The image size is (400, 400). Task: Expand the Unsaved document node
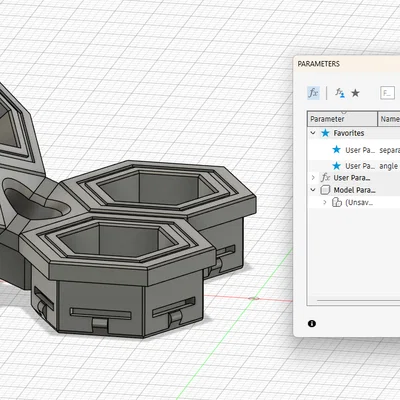(325, 202)
